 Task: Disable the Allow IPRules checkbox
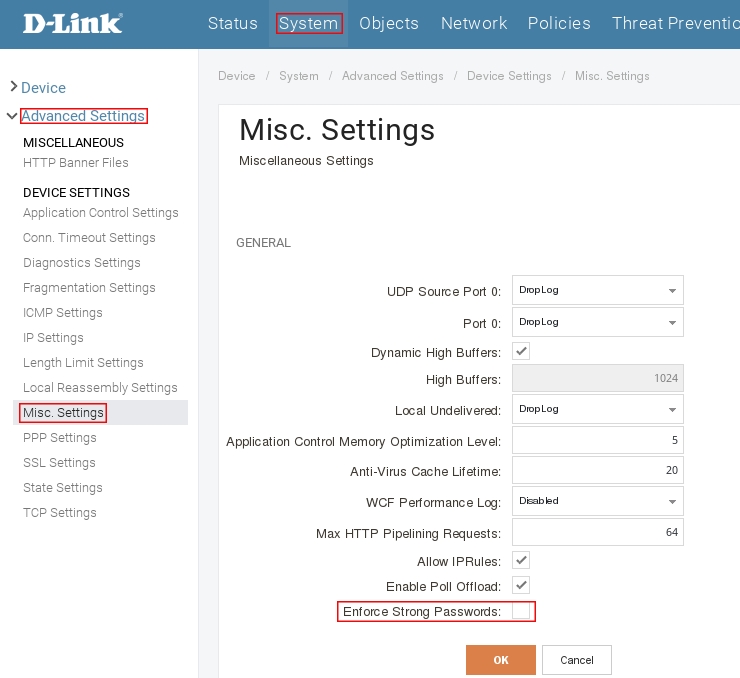(521, 560)
